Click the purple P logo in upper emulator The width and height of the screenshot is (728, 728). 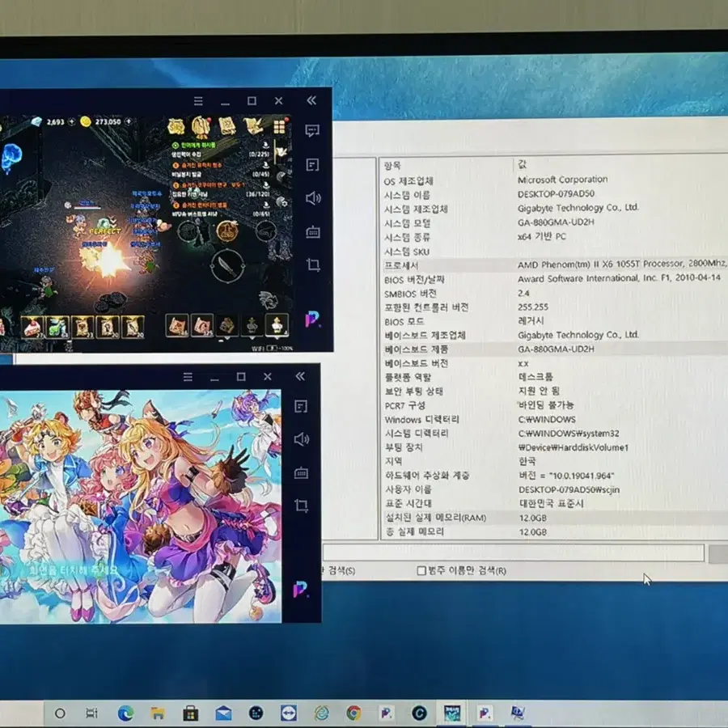pos(312,320)
